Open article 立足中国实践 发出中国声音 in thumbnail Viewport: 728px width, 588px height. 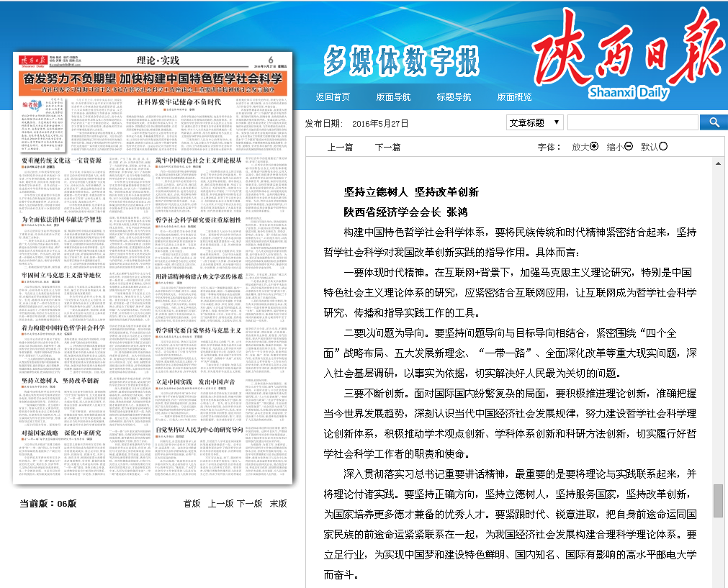point(195,382)
